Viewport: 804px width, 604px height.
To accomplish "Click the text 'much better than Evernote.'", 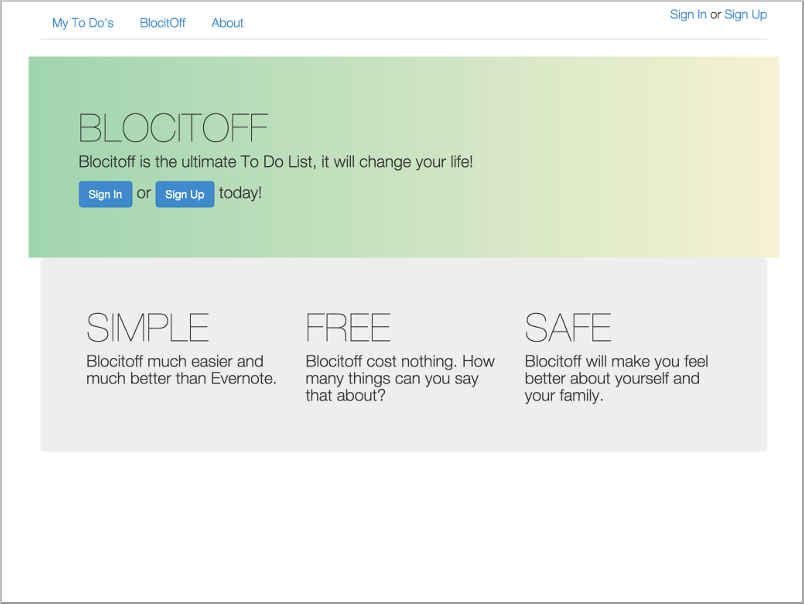I will 182,378.
